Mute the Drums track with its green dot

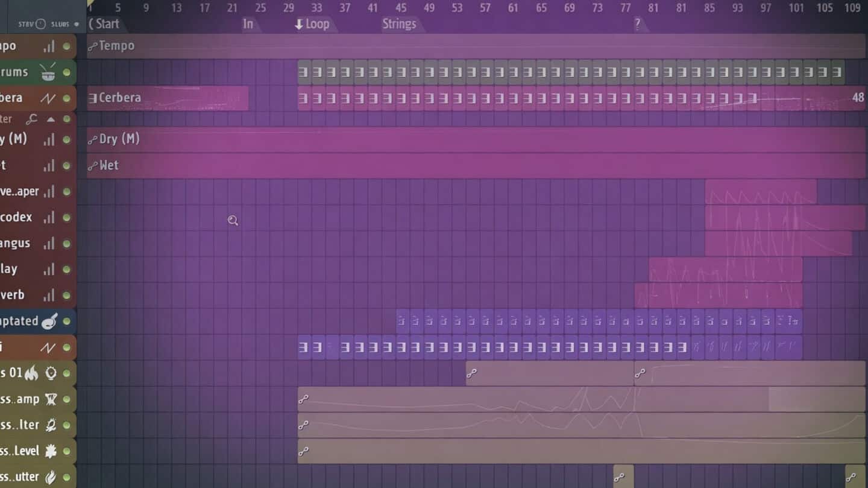coord(66,72)
